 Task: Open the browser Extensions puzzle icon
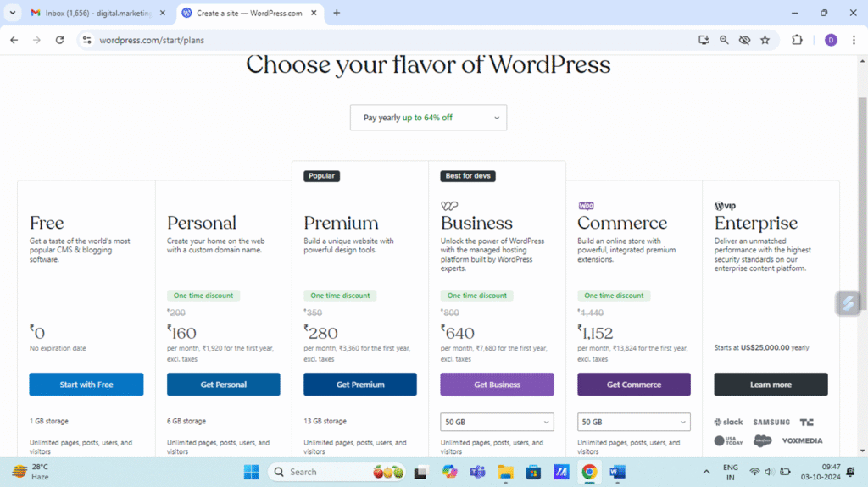(797, 40)
